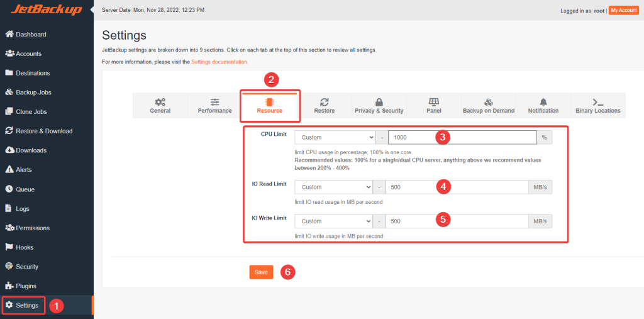The width and height of the screenshot is (644, 319).
Task: Open the Binary Locations tab label
Action: coord(598,111)
